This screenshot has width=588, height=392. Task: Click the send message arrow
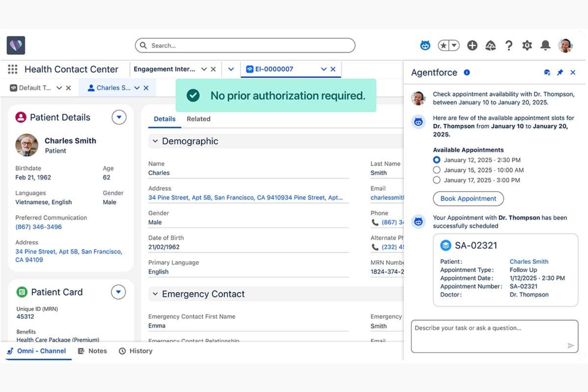point(571,346)
